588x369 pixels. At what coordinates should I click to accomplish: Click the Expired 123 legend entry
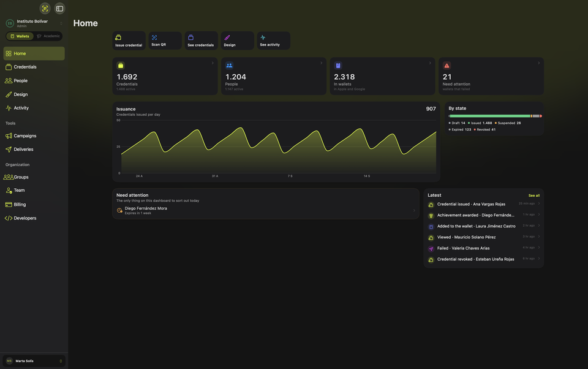tap(460, 129)
